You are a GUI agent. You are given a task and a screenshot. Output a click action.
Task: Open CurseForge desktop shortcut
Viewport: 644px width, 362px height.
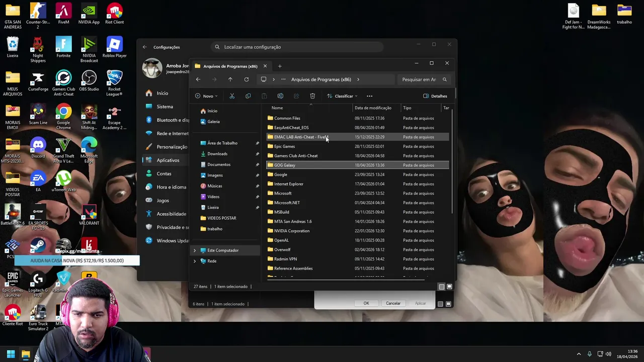click(38, 81)
